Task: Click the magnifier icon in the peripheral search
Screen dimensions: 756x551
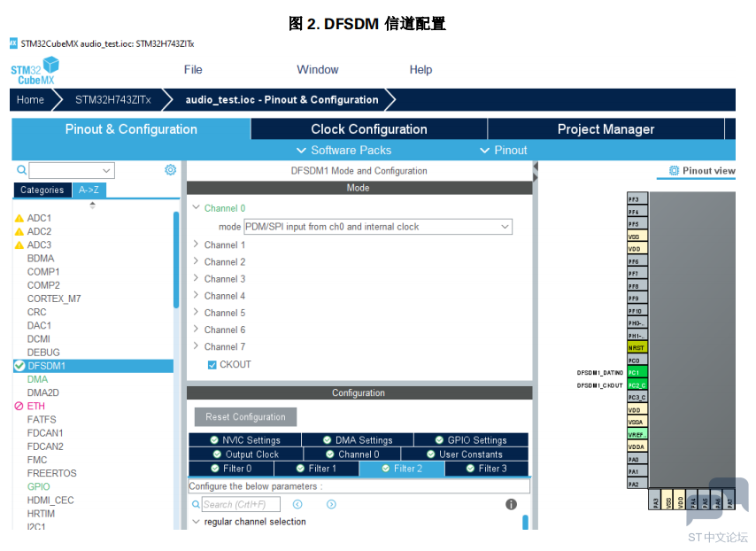Action: click(x=22, y=170)
